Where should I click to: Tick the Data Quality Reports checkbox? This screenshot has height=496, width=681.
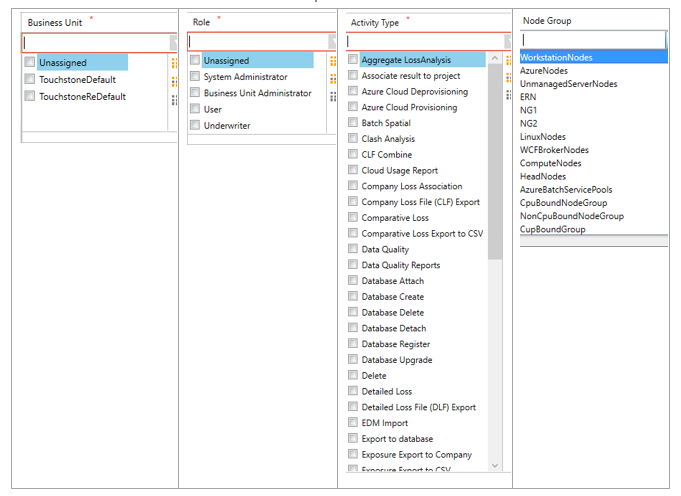[x=353, y=265]
